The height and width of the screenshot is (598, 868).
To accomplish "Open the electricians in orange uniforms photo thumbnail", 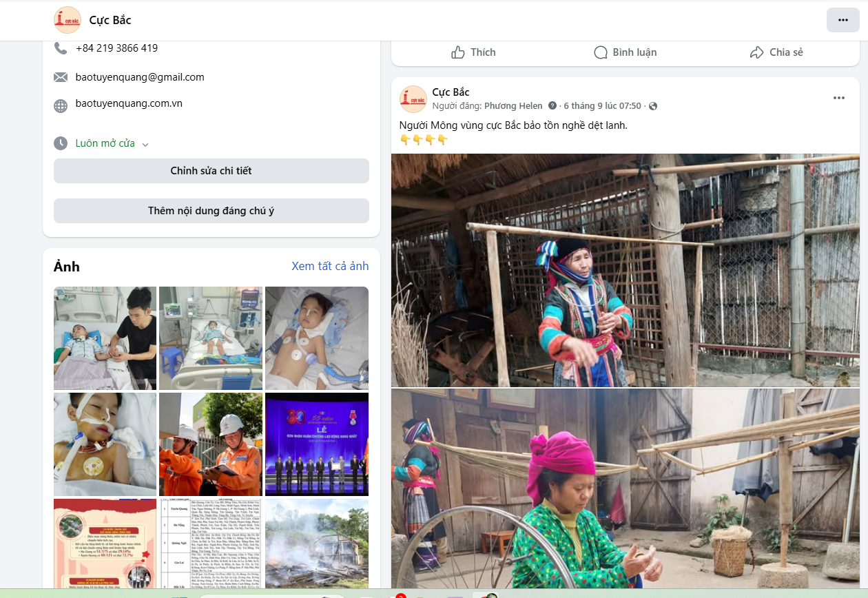I will [x=211, y=444].
